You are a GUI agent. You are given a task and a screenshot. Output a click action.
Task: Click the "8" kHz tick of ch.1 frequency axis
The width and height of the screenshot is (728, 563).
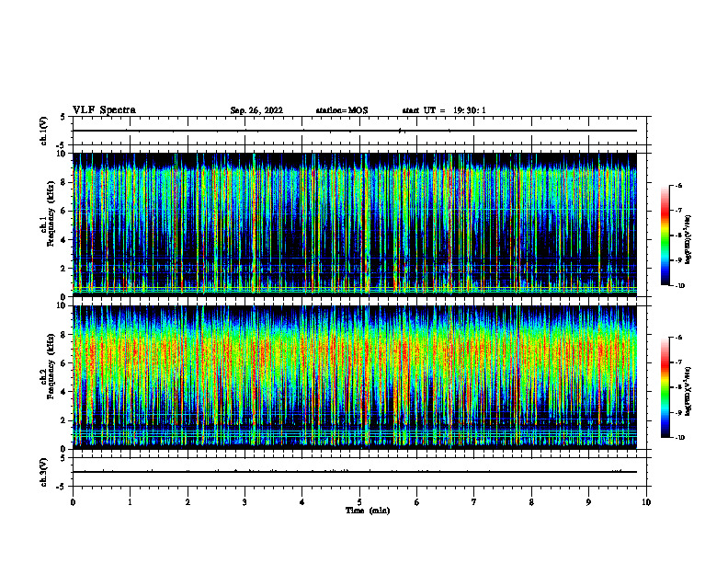tap(63, 182)
